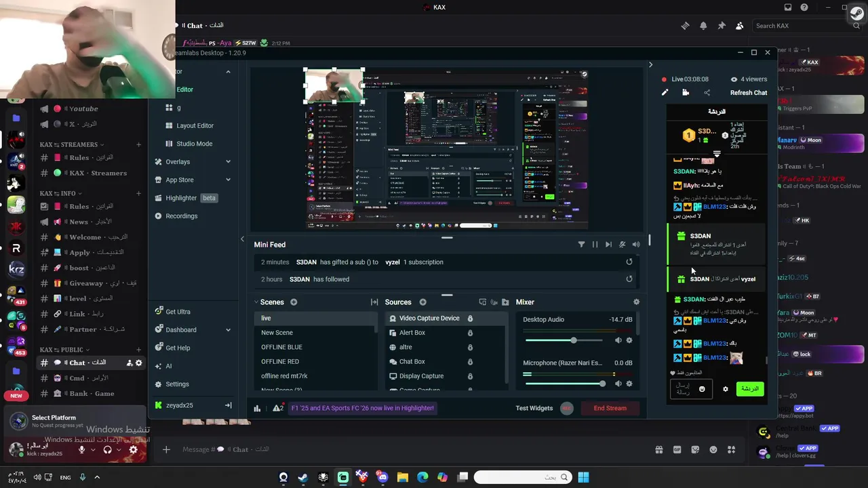868x488 pixels.
Task: Open the Mixer settings gear
Action: click(636, 302)
